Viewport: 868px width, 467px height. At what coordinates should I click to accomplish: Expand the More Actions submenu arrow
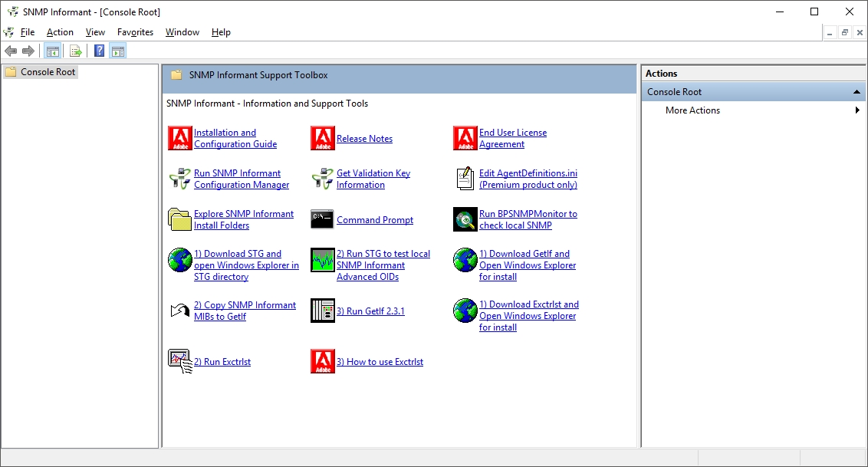tap(857, 110)
